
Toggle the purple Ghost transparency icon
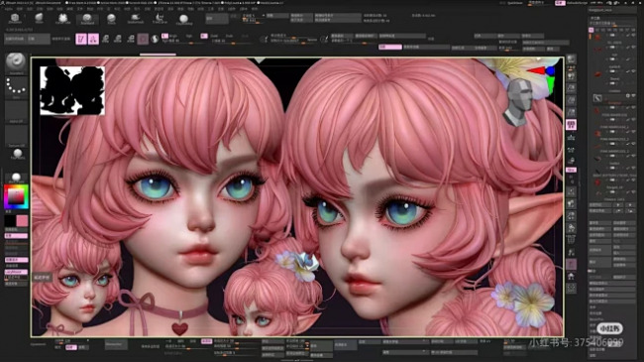click(x=571, y=264)
